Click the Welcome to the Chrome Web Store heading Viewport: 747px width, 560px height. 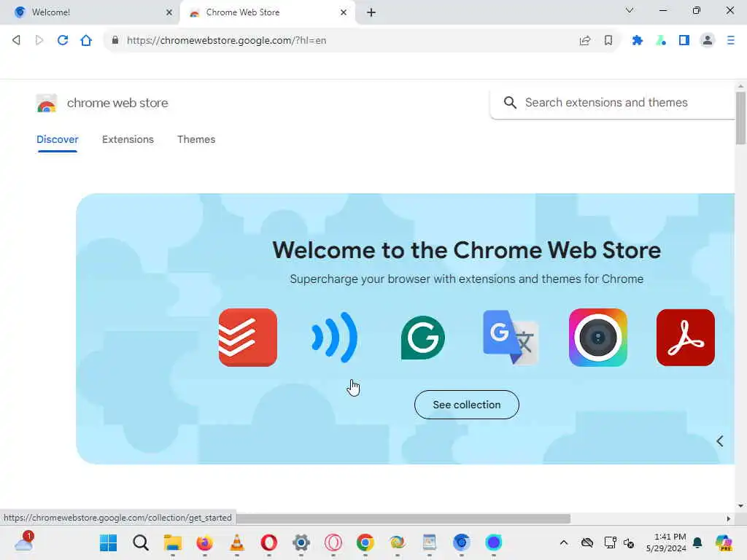click(466, 250)
